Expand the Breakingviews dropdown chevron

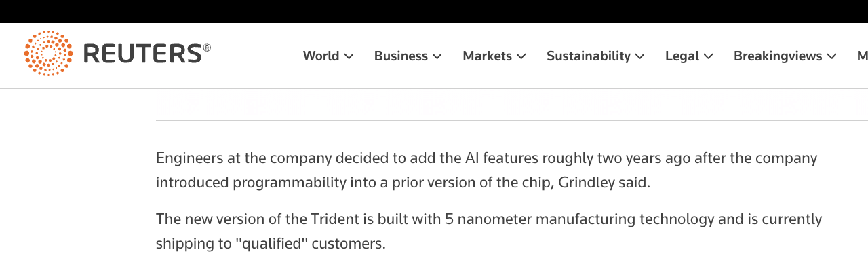[x=832, y=56]
